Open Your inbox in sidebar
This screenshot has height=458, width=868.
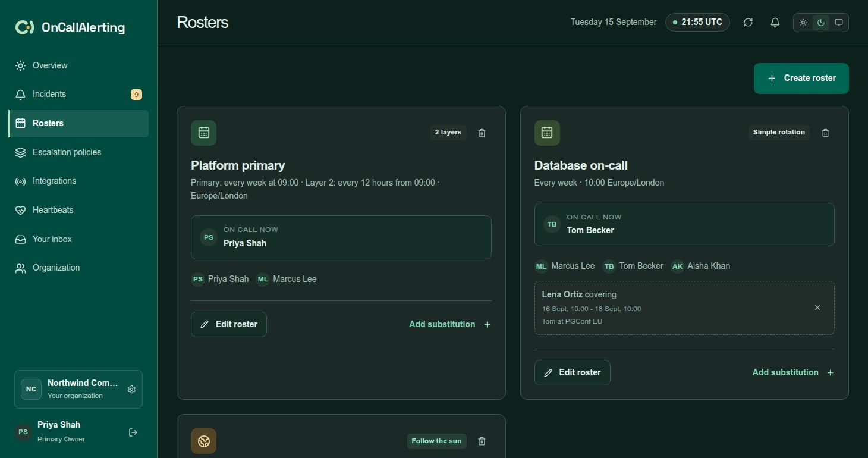point(78,239)
